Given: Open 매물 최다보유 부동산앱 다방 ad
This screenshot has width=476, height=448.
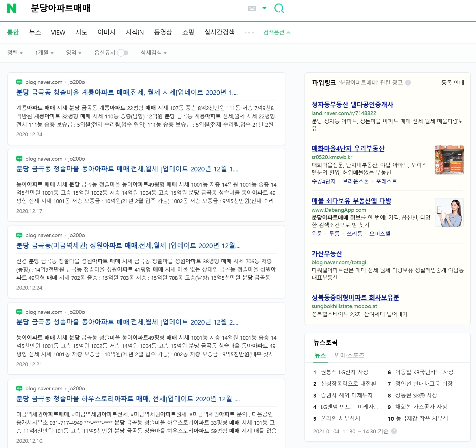Looking at the screenshot, I should 351,201.
